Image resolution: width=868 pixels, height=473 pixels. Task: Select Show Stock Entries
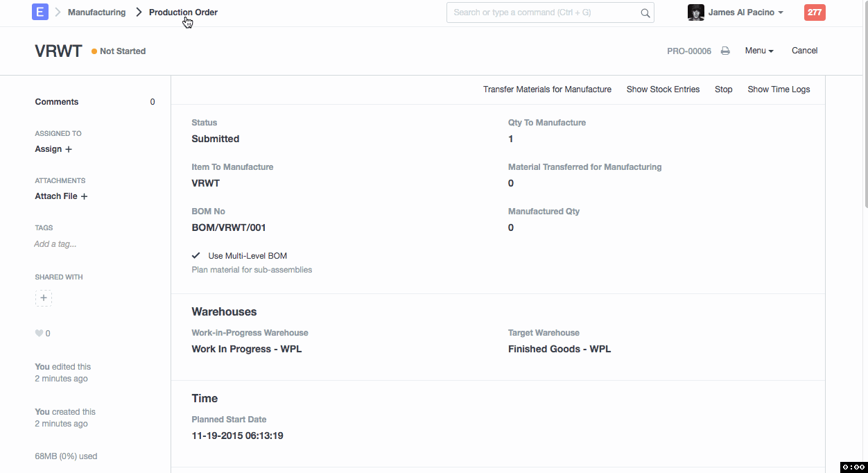(663, 89)
